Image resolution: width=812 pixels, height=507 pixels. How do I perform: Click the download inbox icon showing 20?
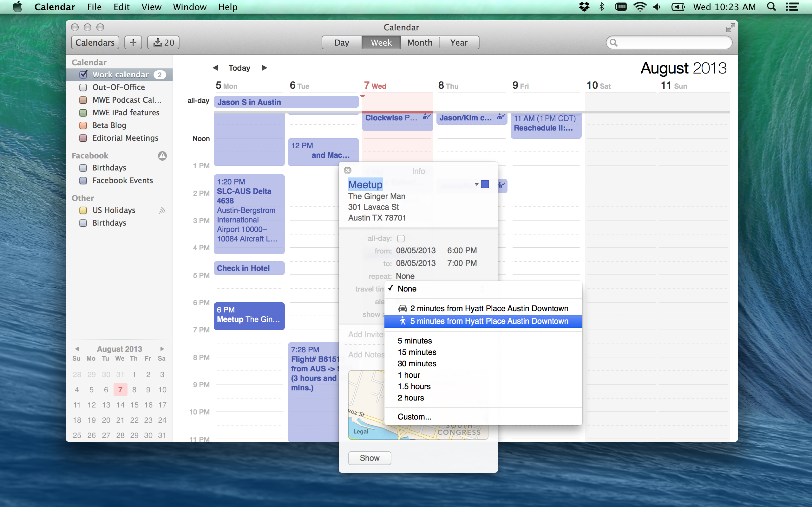click(164, 42)
